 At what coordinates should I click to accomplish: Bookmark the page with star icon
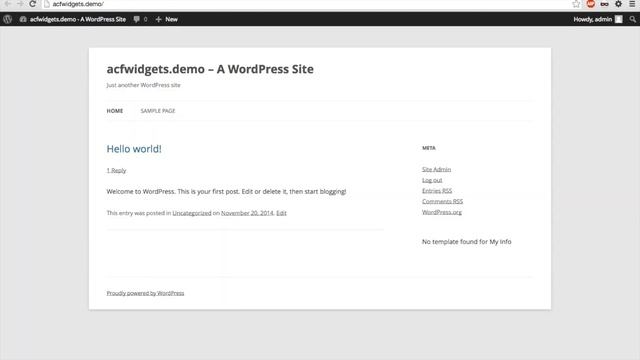576,4
